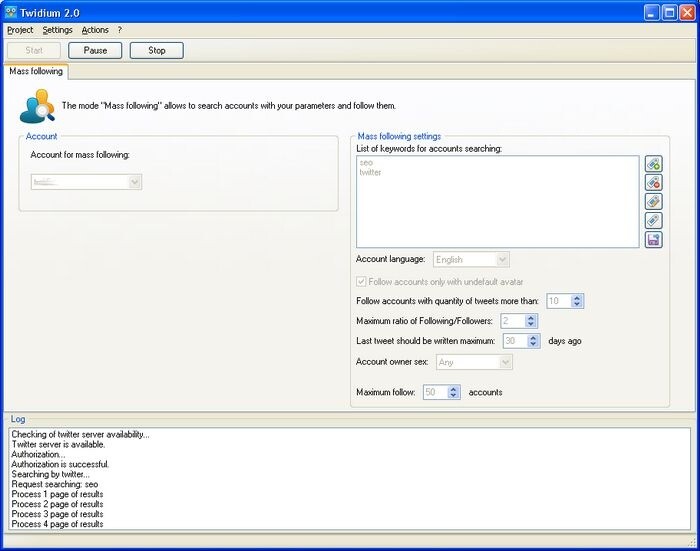Screen dimensions: 700x551
Task: Click log line 'Authorization is successful.'
Action: pos(60,464)
